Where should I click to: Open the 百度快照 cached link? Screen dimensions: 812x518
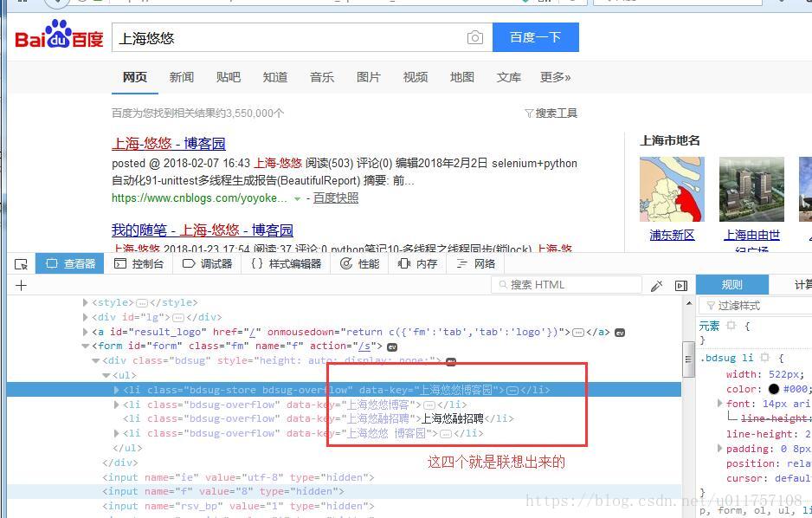pos(336,198)
